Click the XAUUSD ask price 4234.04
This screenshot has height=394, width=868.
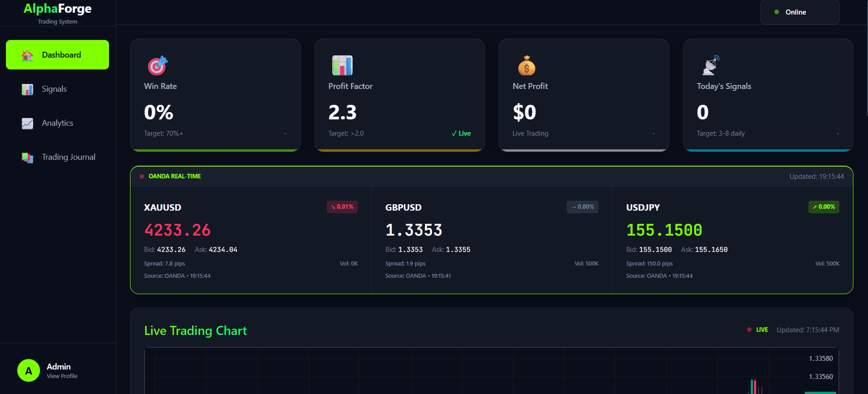click(x=223, y=250)
